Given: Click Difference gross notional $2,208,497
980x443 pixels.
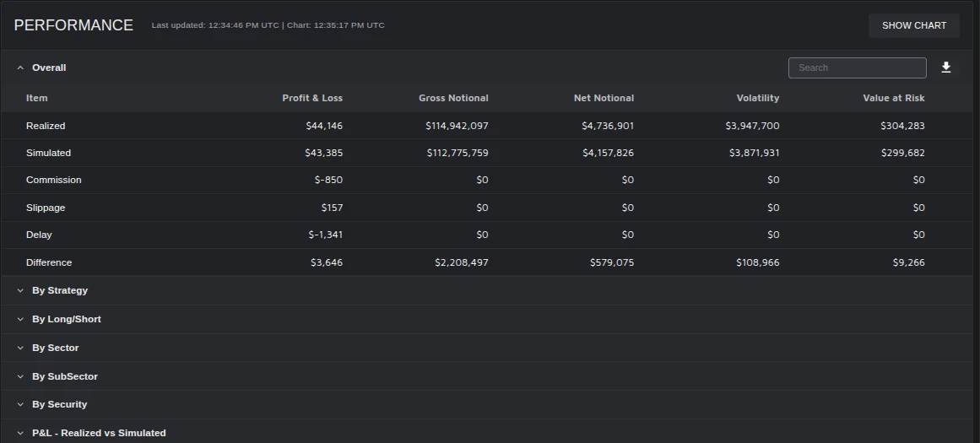Looking at the screenshot, I should (462, 262).
